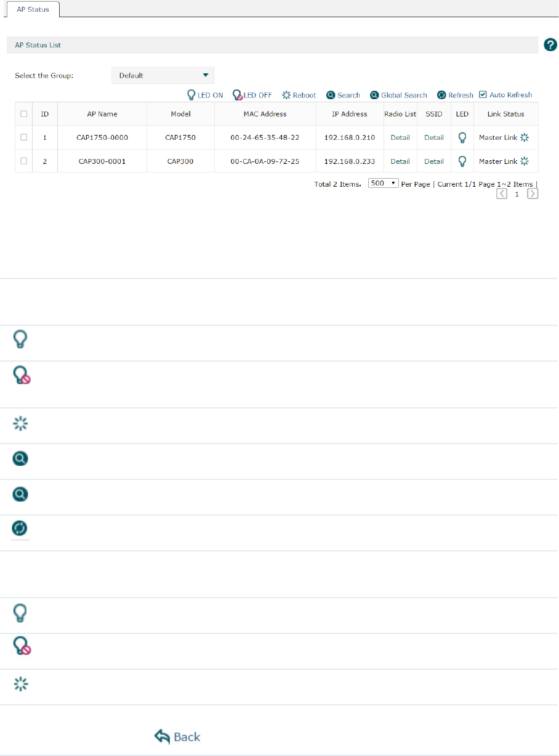The width and height of the screenshot is (559, 756).
Task: Click reboot icon beside CAP1750-0000 Master Link
Action: [x=525, y=137]
